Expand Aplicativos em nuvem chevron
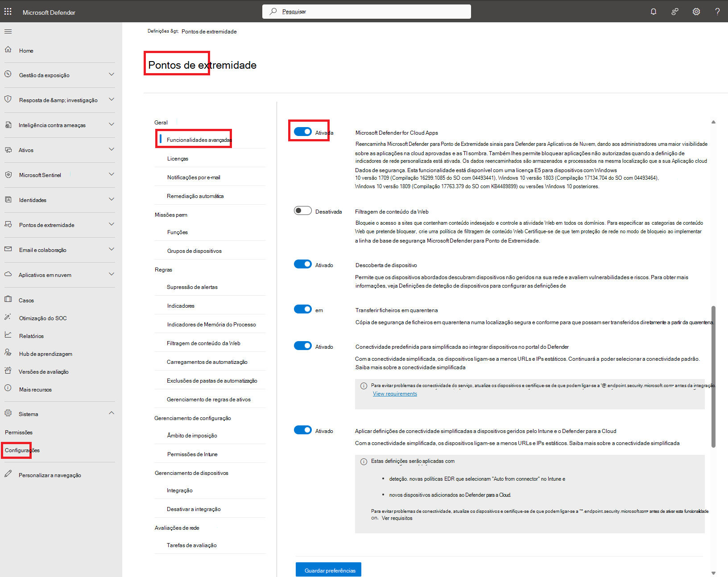 click(112, 274)
